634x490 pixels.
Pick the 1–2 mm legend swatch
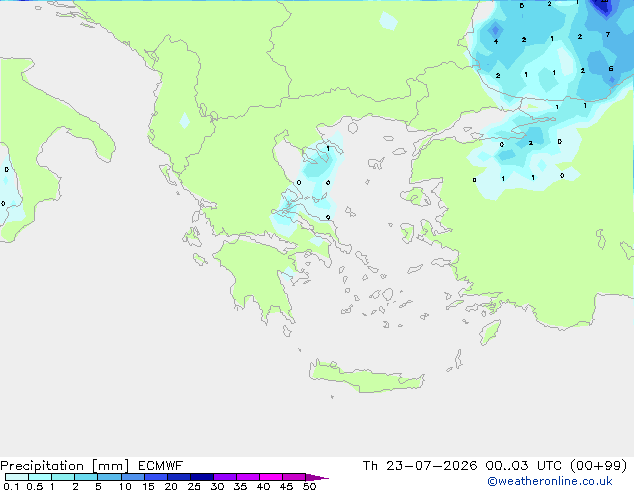(63, 477)
